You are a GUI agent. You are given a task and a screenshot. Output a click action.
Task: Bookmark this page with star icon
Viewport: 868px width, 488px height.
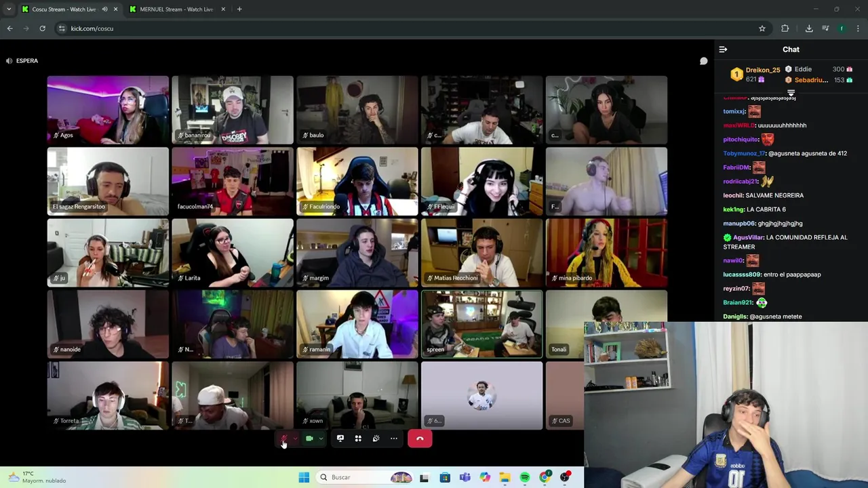[x=762, y=28]
